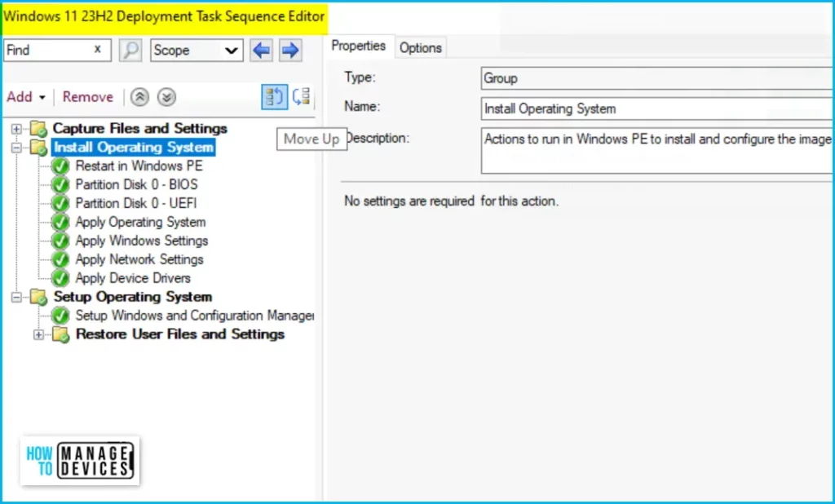This screenshot has width=835, height=504.
Task: Click green check icon beside Setup Windows and Configuration Manager
Action: point(60,316)
